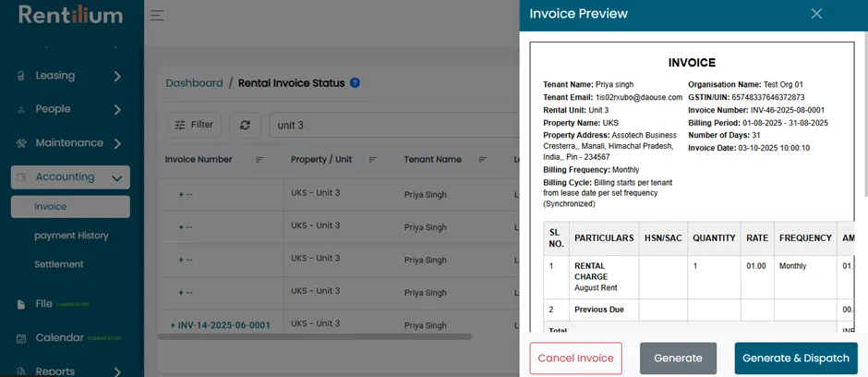This screenshot has height=377, width=868.
Task: Expand the INV-14-2025-06-0001 invoice row
Action: [x=173, y=325]
